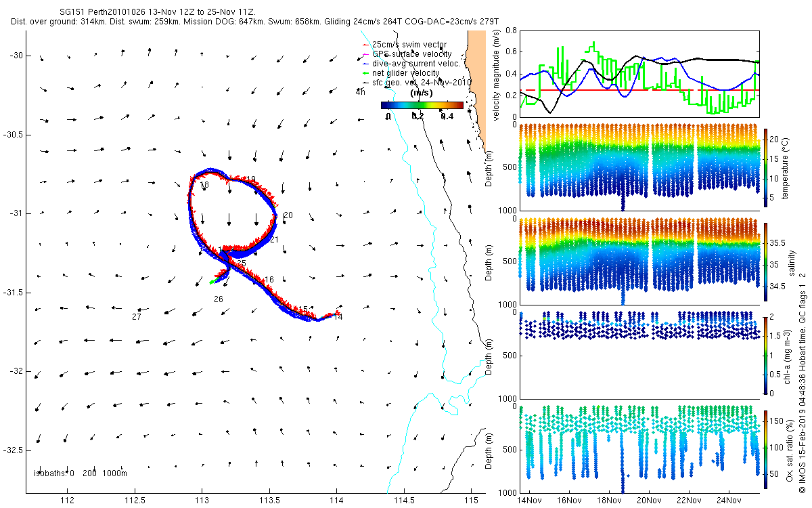Viewport: 812px width, 508px height.
Task: Click track day label '27' on map
Action: point(137,317)
